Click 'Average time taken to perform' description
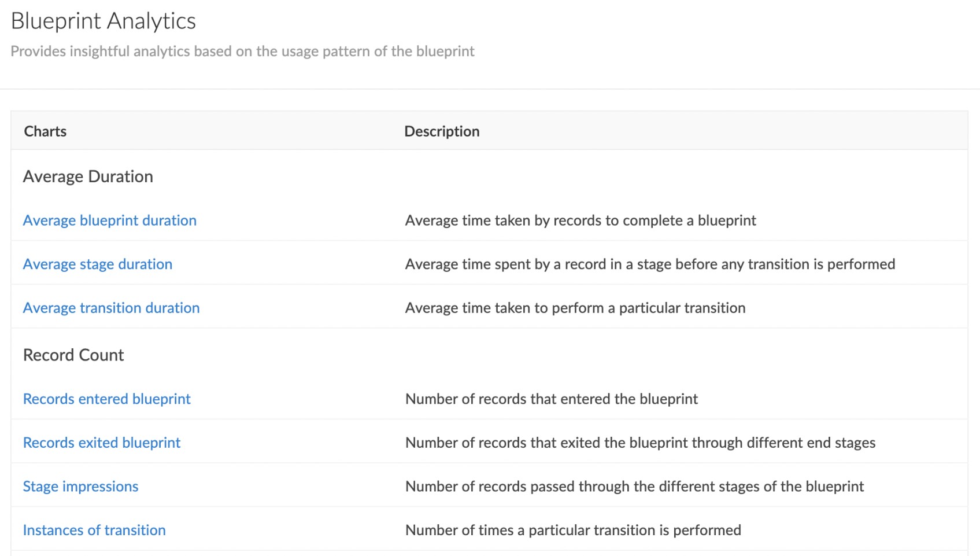 [575, 308]
